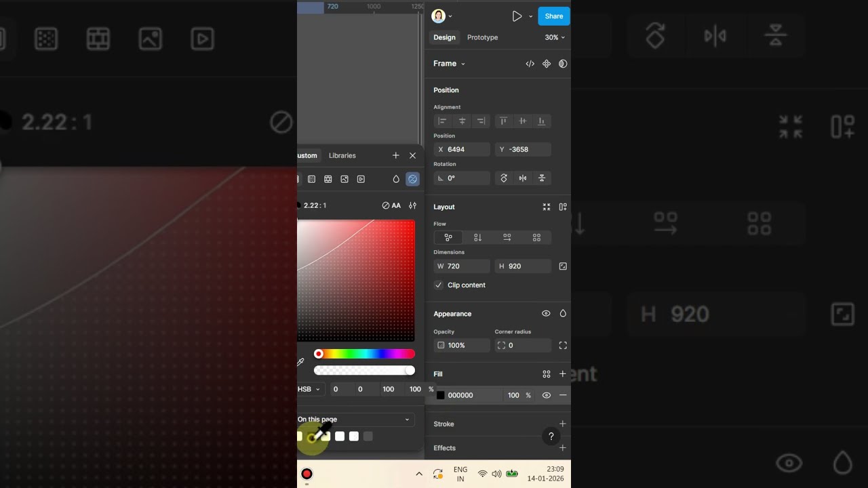
Task: Remove the 000000 fill
Action: point(563,395)
